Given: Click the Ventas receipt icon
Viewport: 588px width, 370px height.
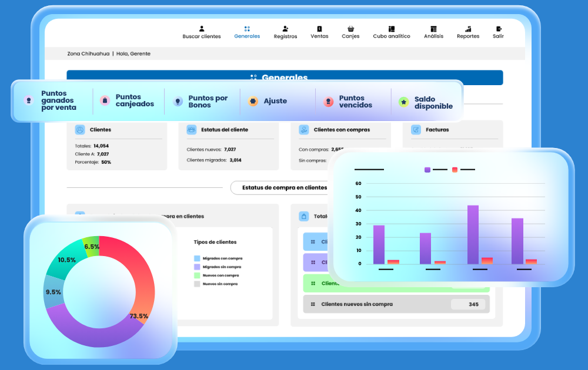Looking at the screenshot, I should (x=319, y=28).
